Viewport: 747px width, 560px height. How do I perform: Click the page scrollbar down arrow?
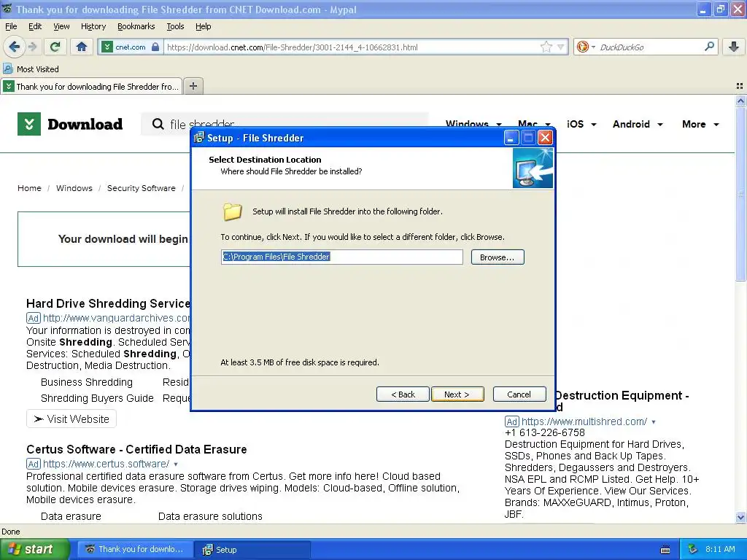click(740, 518)
